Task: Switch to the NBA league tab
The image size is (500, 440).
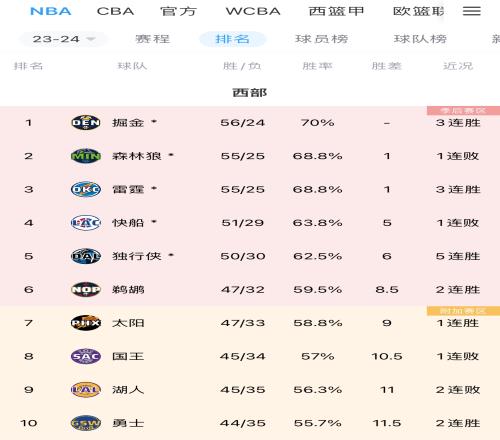Action: (51, 11)
